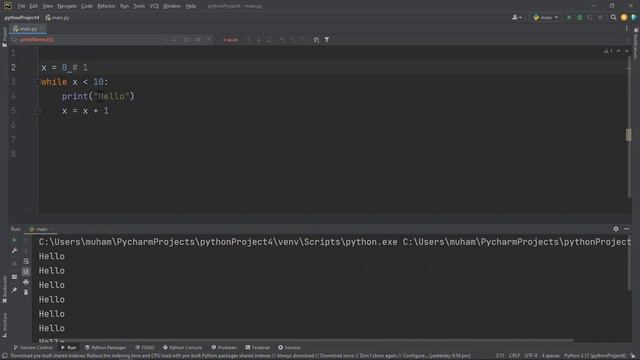Open Search Everywhere magnifier icon

(x=613, y=18)
